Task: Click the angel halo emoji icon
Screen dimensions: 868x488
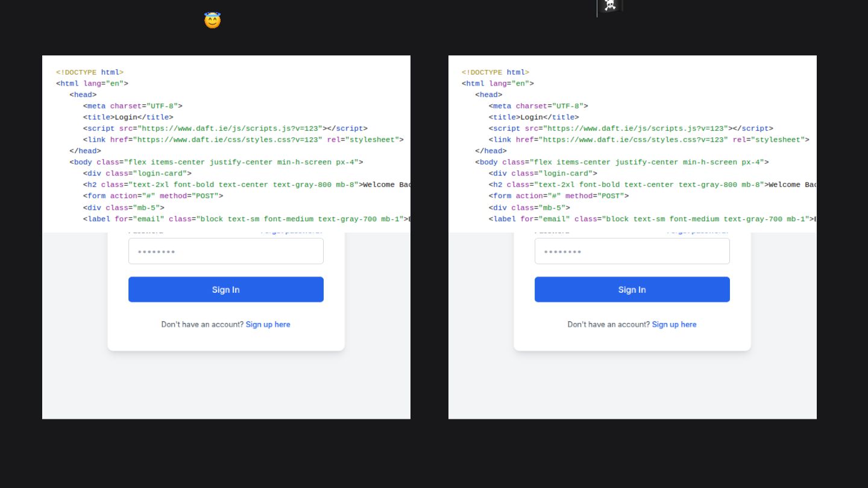Action: [212, 20]
